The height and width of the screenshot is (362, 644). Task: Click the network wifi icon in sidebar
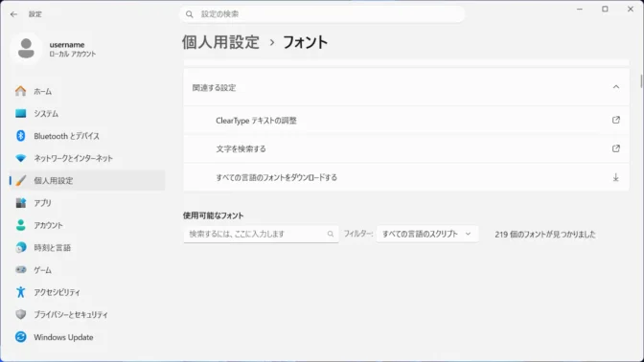tap(20, 158)
